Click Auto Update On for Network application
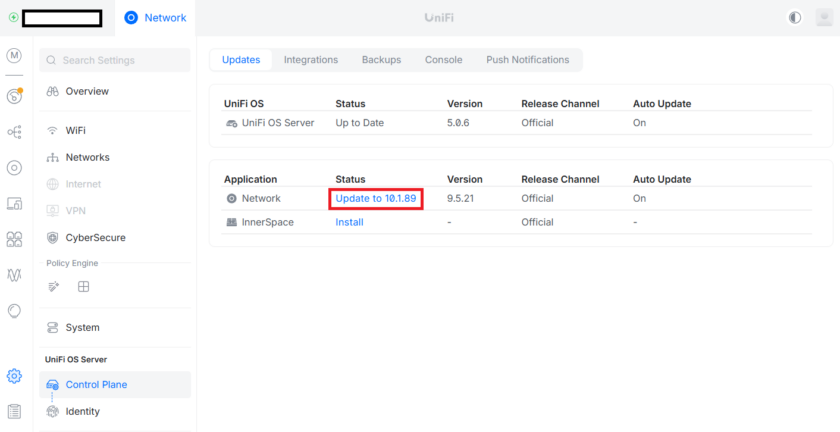The image size is (840, 432). pos(640,198)
